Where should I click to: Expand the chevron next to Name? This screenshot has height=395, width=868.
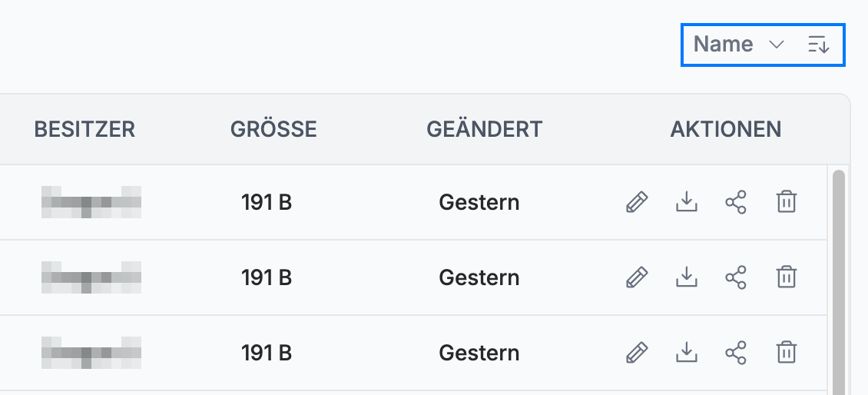(777, 45)
